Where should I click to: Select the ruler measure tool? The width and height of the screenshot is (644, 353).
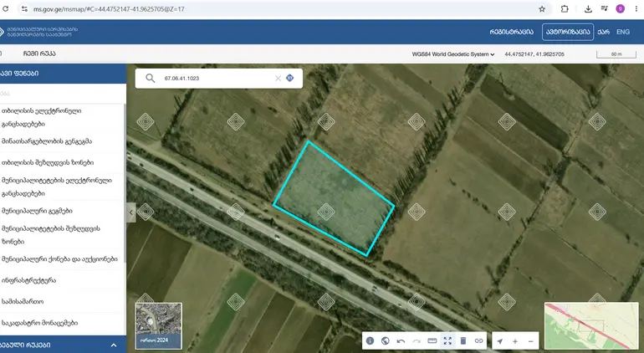click(x=432, y=340)
